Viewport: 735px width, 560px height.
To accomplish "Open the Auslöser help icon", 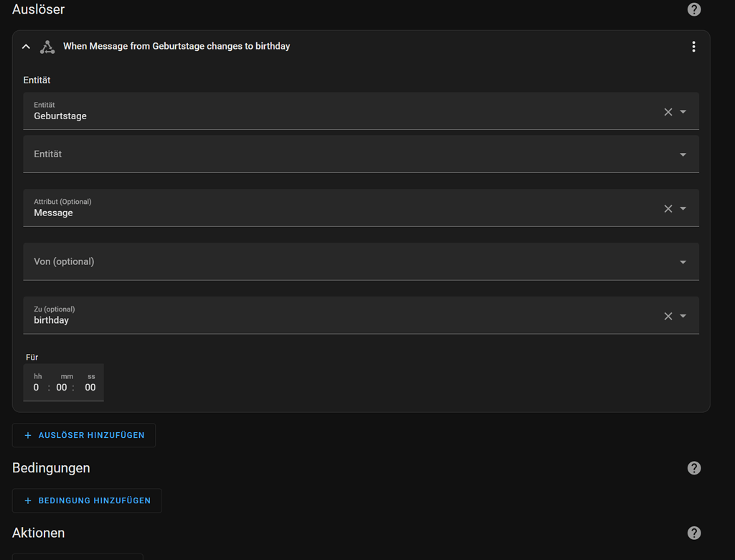I will click(x=694, y=9).
